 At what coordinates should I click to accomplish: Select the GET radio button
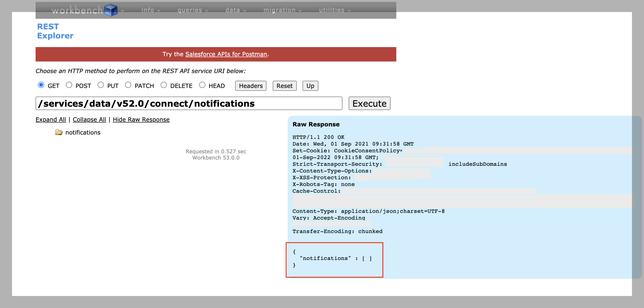click(x=41, y=85)
